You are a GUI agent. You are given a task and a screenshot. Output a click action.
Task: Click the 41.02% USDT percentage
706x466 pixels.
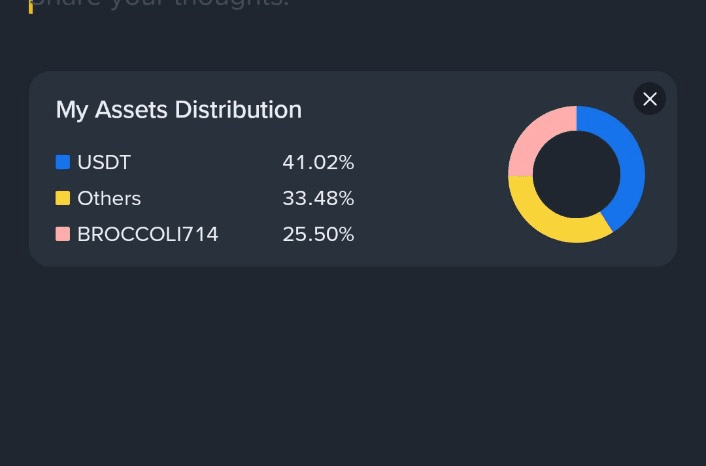click(x=318, y=162)
